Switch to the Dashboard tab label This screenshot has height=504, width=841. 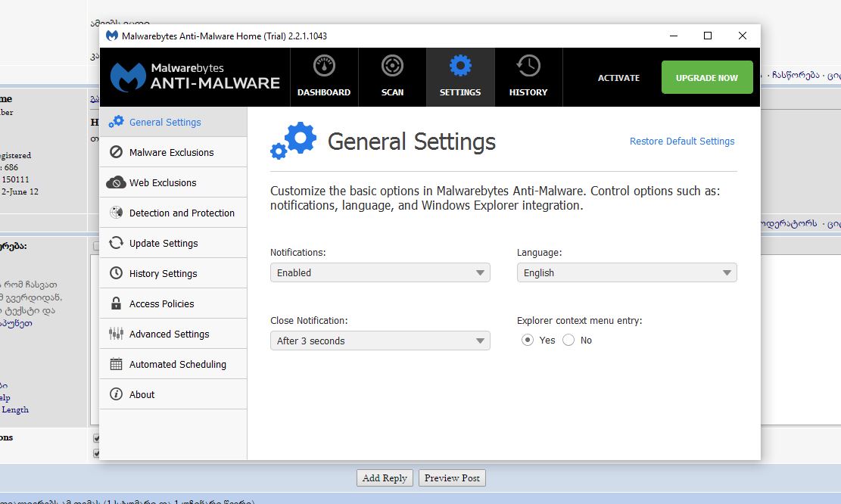pos(324,92)
